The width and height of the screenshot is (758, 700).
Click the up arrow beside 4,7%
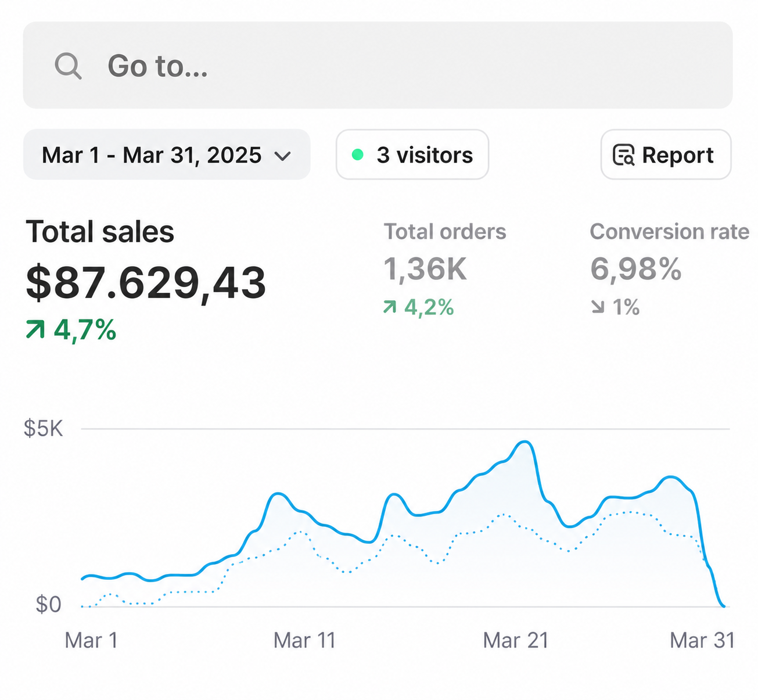[x=35, y=330]
